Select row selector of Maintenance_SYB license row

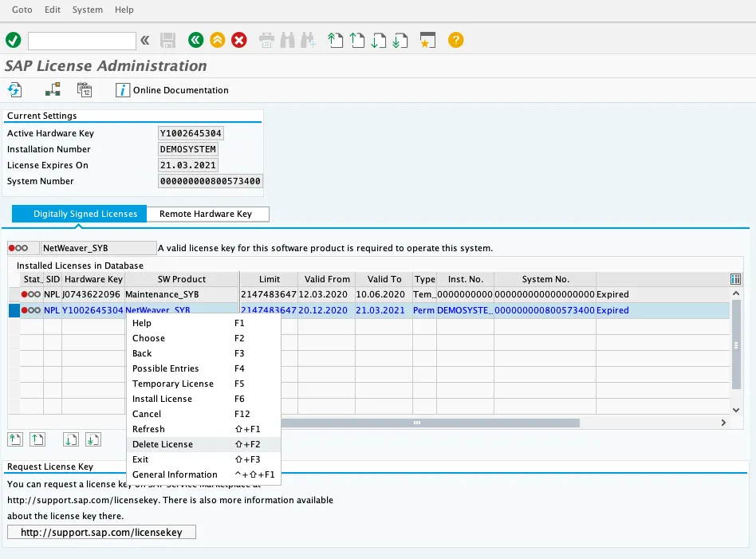[x=14, y=294]
